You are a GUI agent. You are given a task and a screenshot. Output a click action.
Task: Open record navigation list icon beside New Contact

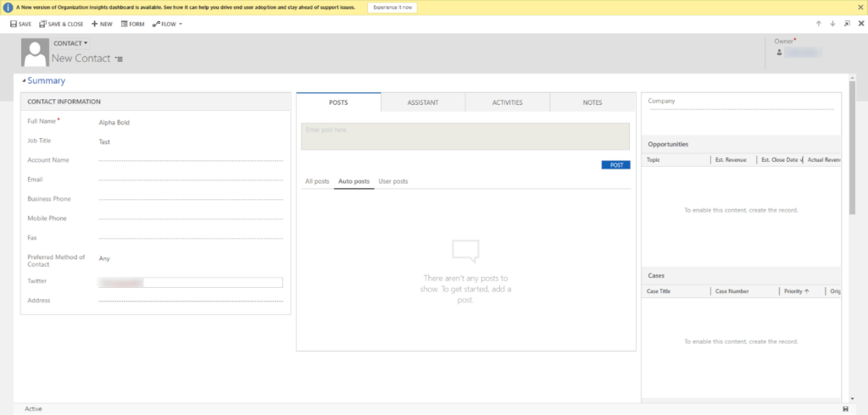pyautogui.click(x=119, y=58)
